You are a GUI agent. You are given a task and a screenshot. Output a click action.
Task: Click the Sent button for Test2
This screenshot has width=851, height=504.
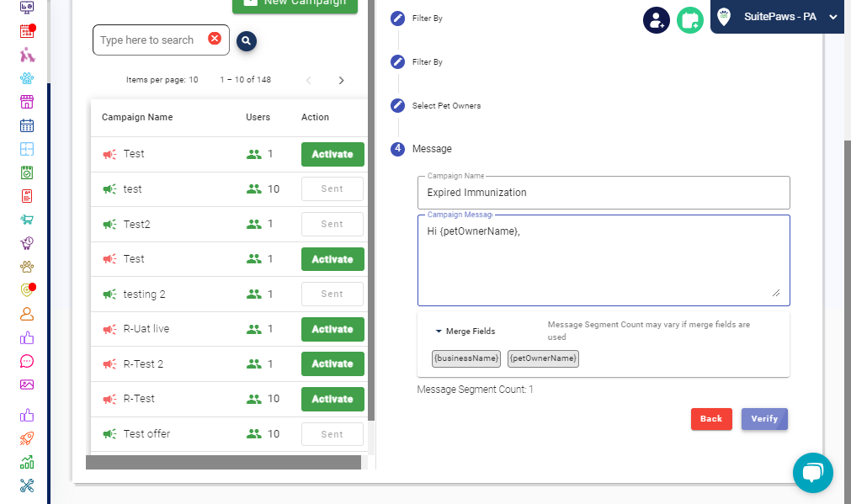pyautogui.click(x=332, y=224)
